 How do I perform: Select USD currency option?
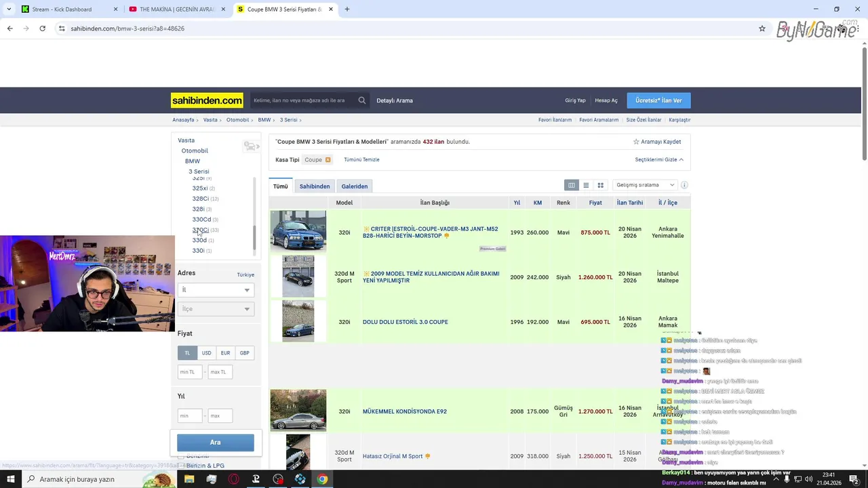pos(206,353)
